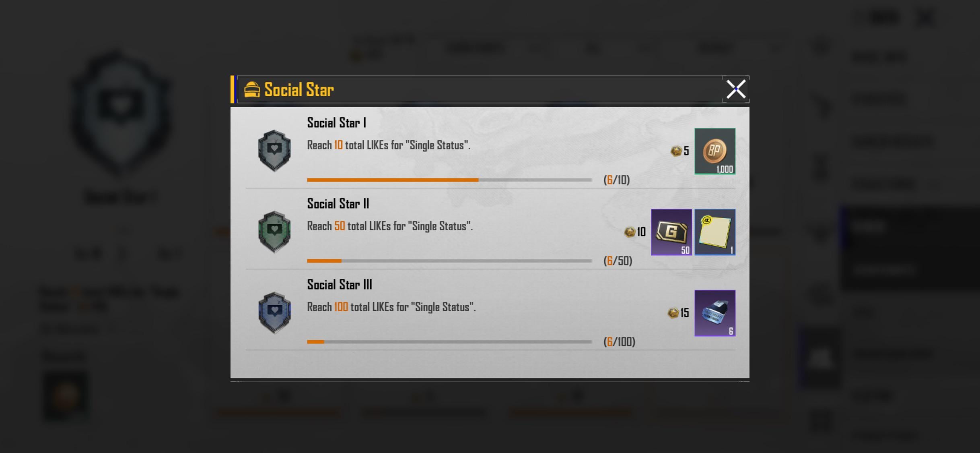Screen dimensions: 980x453
Task: Tap the 1,000 BP coin reward
Action: (x=714, y=151)
